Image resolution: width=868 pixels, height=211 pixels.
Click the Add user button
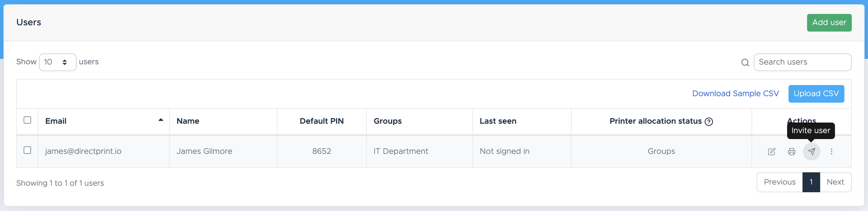[x=829, y=22]
